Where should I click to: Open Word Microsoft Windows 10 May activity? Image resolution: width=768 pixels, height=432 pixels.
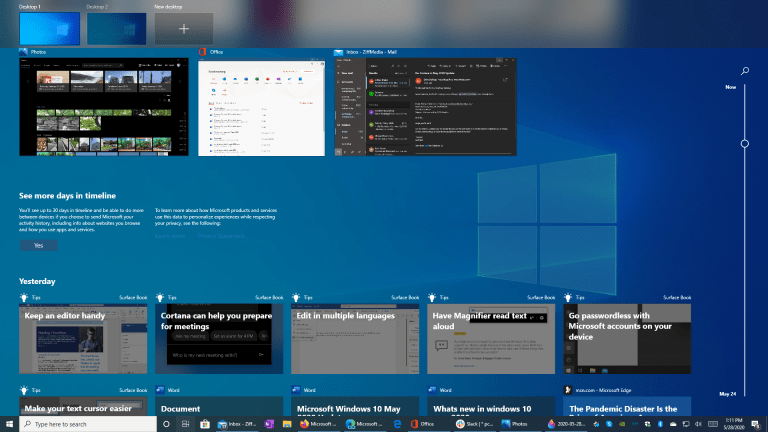point(355,407)
